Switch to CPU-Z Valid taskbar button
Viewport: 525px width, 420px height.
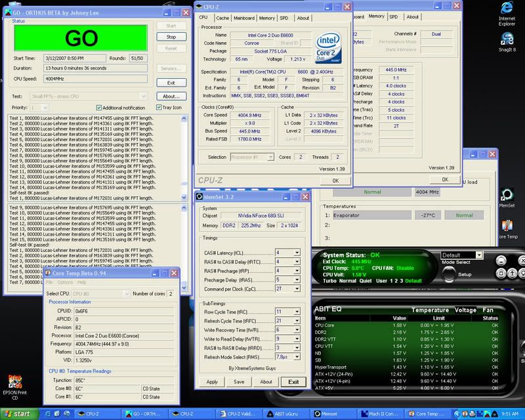coord(238,414)
